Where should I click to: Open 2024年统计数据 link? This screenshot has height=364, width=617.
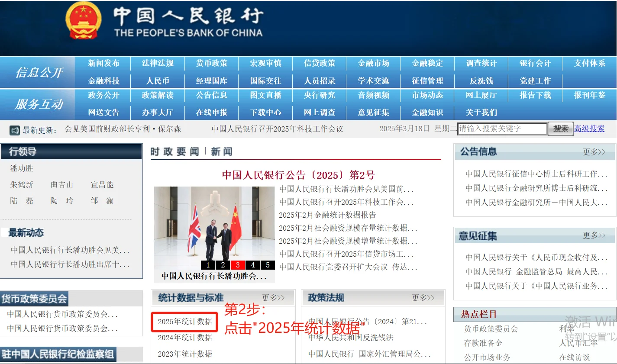185,338
